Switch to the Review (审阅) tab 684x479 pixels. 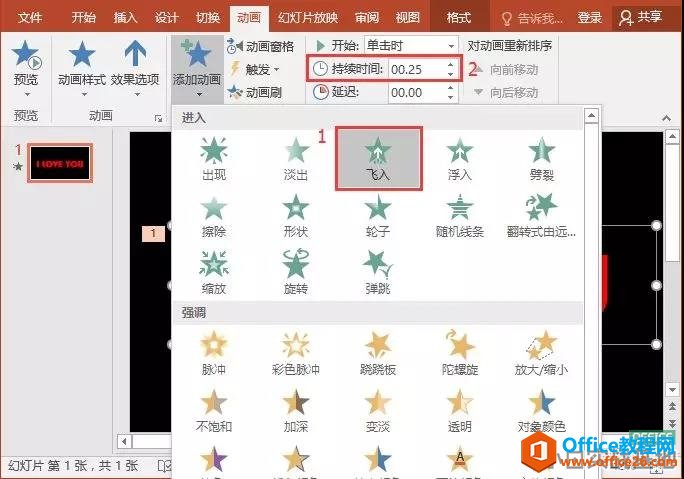point(366,17)
